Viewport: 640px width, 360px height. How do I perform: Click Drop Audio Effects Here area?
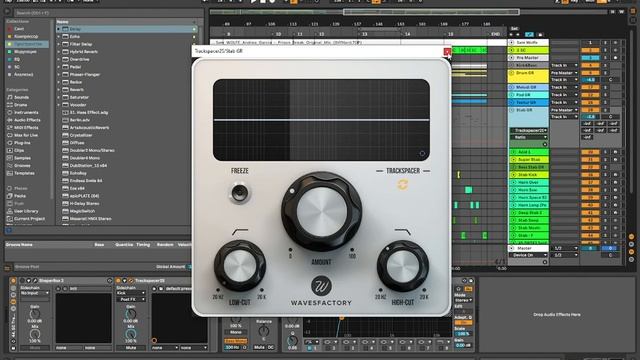(556, 315)
